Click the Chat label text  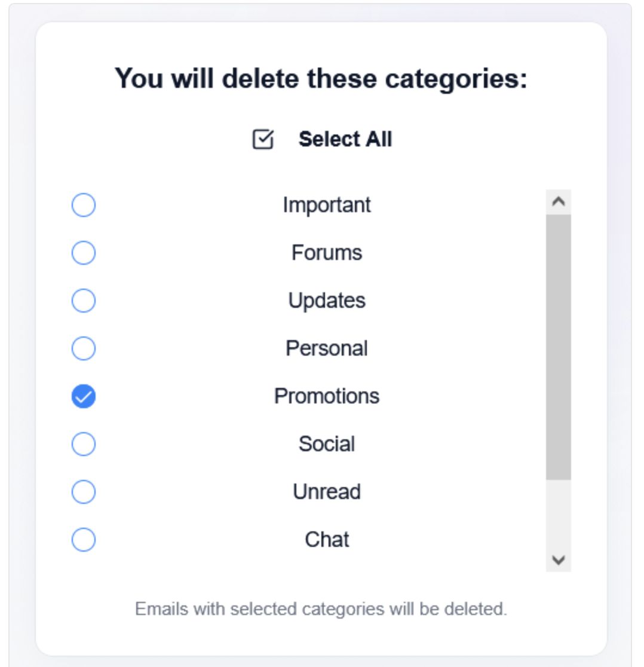(x=327, y=540)
